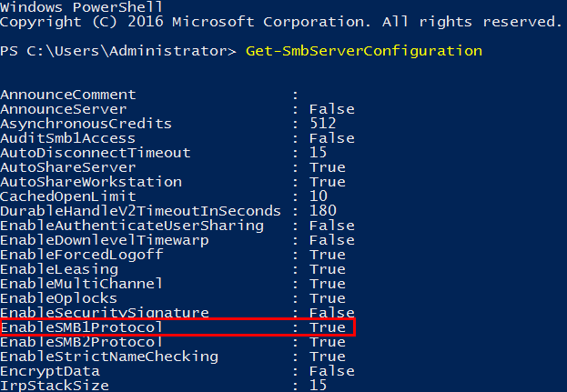Select the EnableSMB2Protocol property name

[82, 342]
